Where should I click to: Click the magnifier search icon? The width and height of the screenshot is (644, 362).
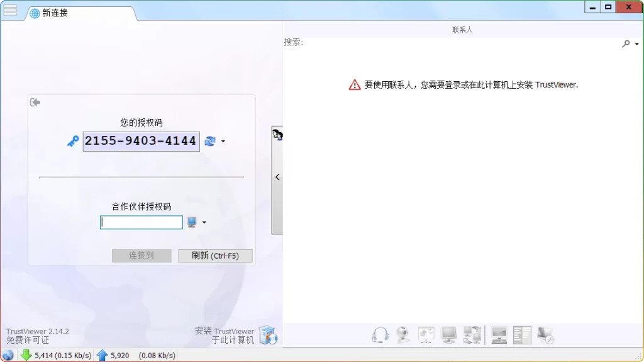[626, 43]
